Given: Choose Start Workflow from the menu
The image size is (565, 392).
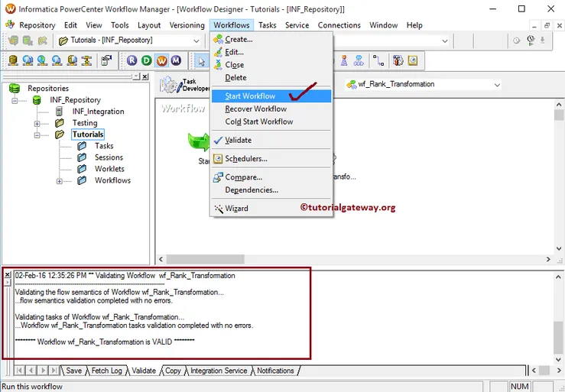Looking at the screenshot, I should click(x=271, y=96).
